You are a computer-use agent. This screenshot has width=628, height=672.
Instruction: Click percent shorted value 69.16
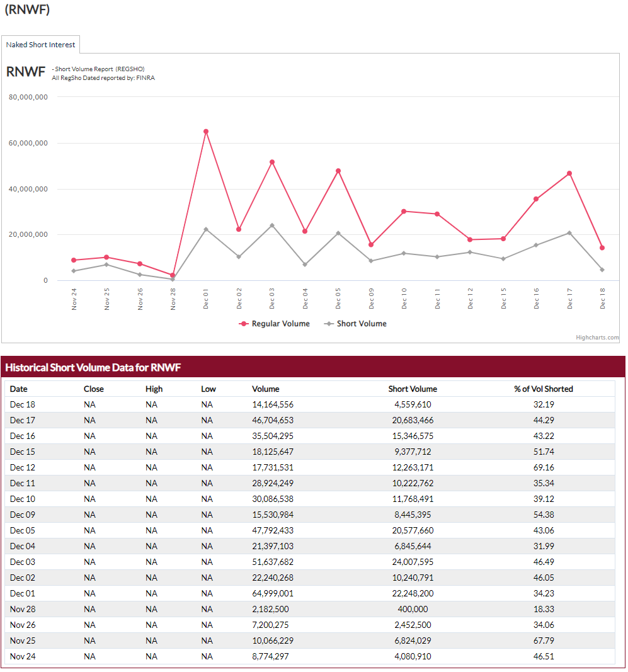[544, 467]
